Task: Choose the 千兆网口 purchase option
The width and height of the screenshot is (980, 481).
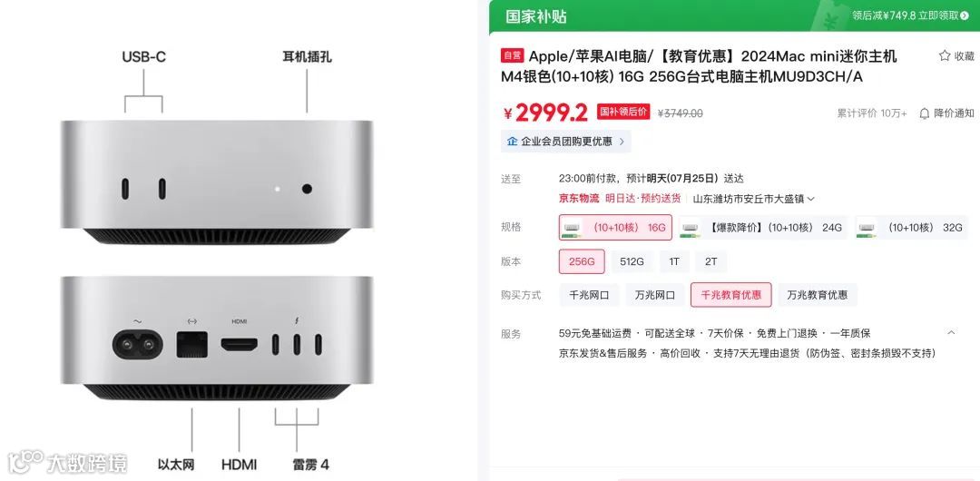Action: point(589,295)
